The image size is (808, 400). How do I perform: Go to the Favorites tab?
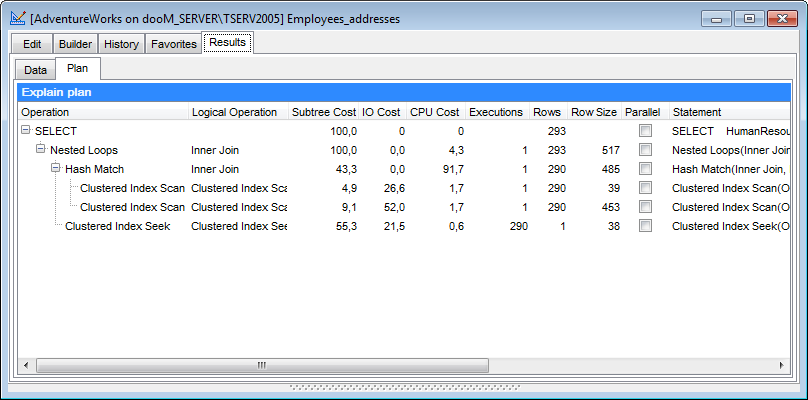(x=173, y=44)
